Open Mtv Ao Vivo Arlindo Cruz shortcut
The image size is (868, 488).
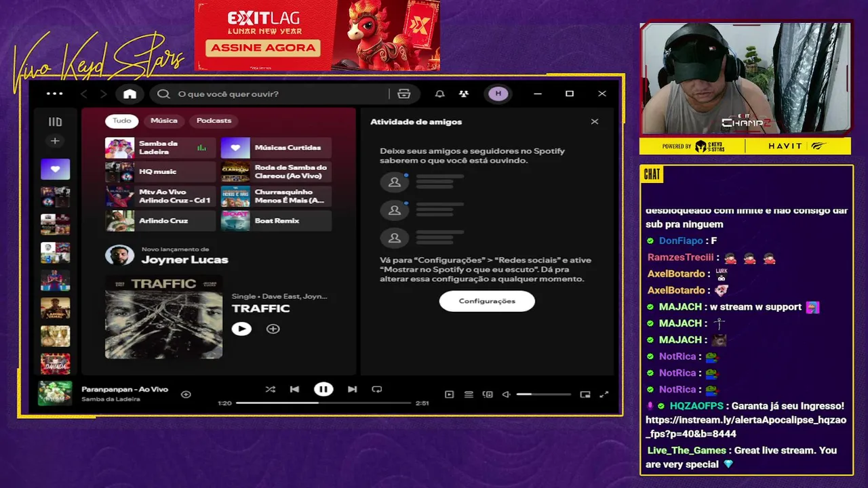coord(161,197)
